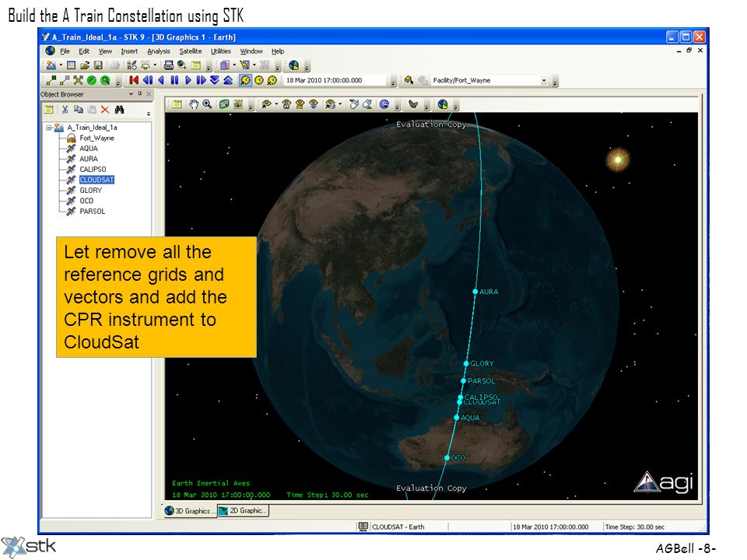Open Facility/Fort_Wayne object dropdown

[x=544, y=80]
